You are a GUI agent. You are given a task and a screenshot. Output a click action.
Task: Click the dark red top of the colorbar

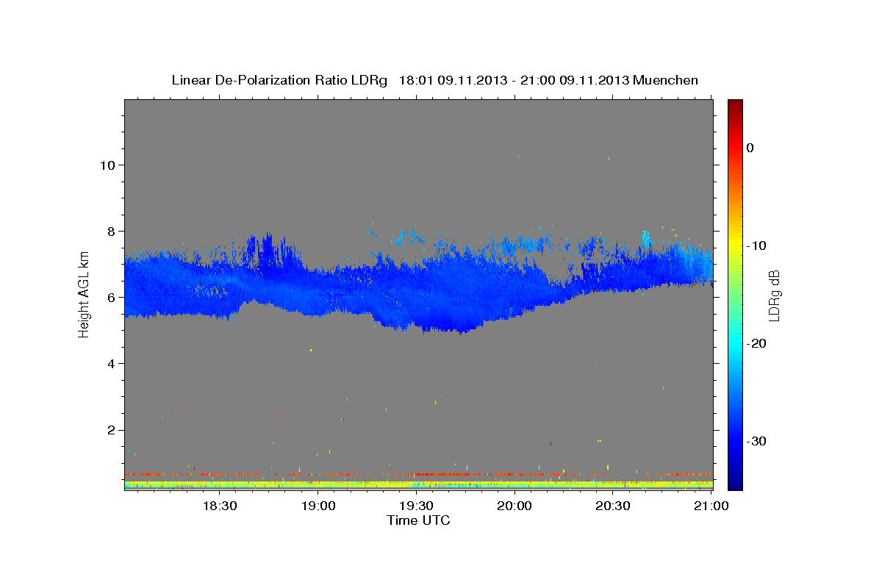click(735, 105)
